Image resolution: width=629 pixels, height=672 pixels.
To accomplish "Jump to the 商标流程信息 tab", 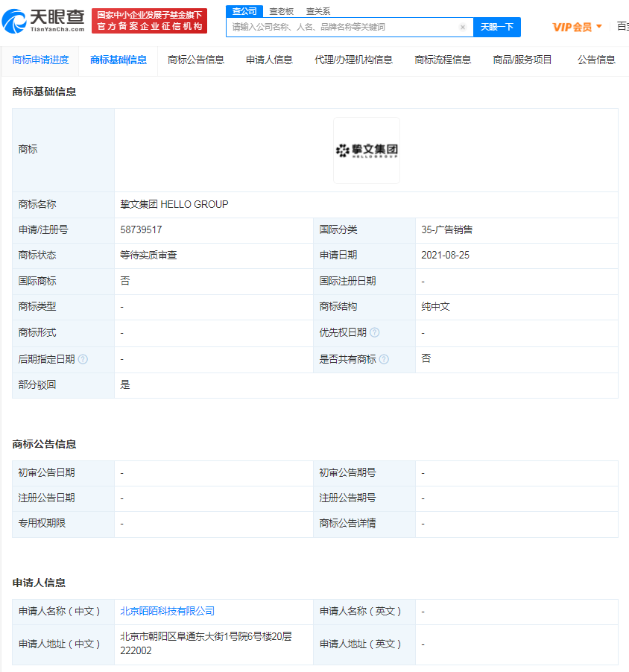I will [x=443, y=60].
